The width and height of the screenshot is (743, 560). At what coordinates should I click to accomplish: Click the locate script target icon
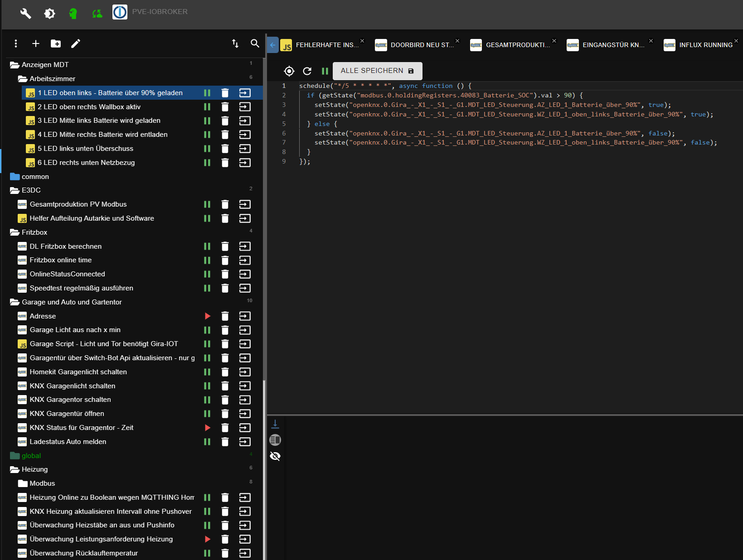click(289, 71)
